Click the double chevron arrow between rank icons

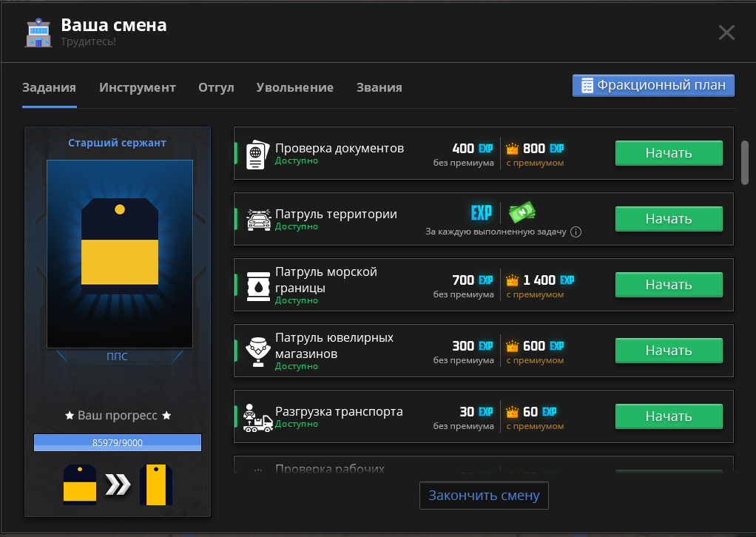coord(118,485)
